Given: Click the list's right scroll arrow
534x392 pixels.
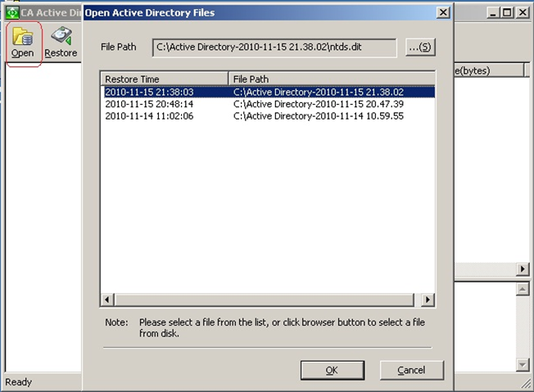Looking at the screenshot, I should (x=428, y=300).
